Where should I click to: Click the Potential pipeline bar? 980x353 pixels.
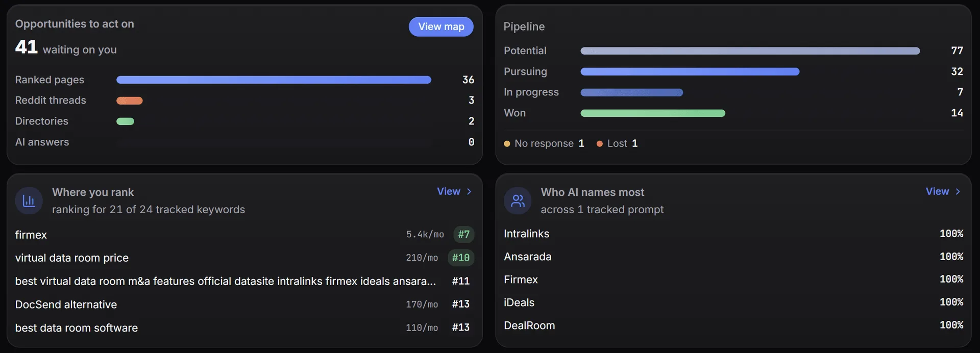pyautogui.click(x=750, y=51)
